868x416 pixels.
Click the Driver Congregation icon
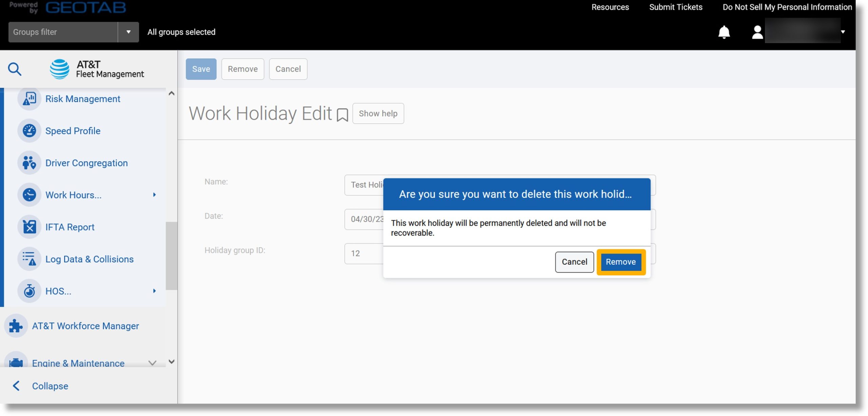[x=29, y=163]
